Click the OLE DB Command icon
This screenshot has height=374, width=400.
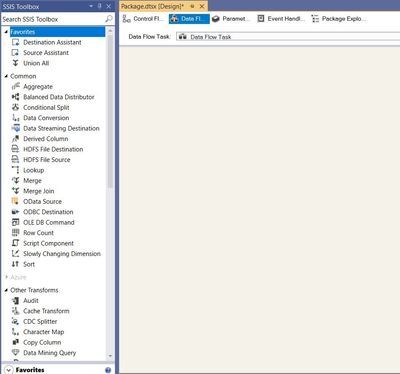tap(15, 222)
